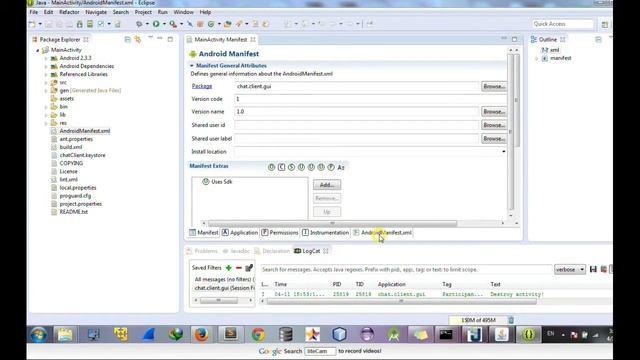Select chat.client.gui session filter
Image resolution: width=640 pixels, height=360 pixels.
pyautogui.click(x=224, y=288)
